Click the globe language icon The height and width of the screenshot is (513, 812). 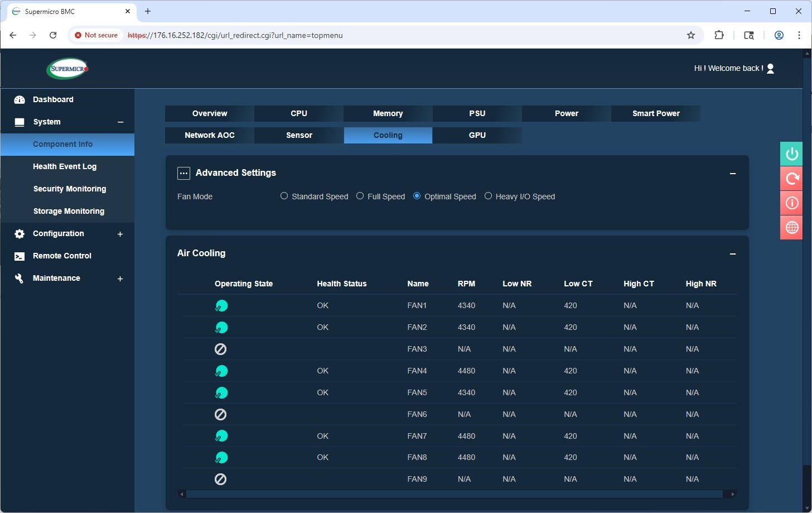pos(791,228)
